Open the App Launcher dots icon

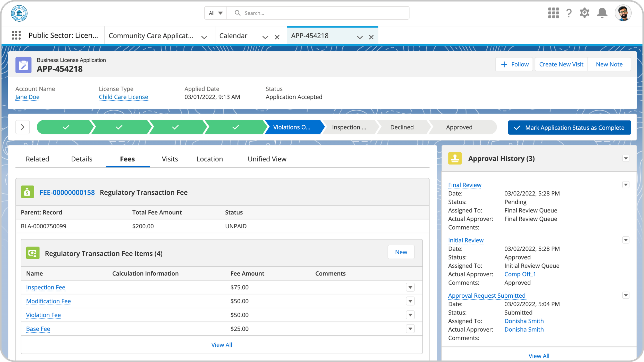pyautogui.click(x=16, y=35)
